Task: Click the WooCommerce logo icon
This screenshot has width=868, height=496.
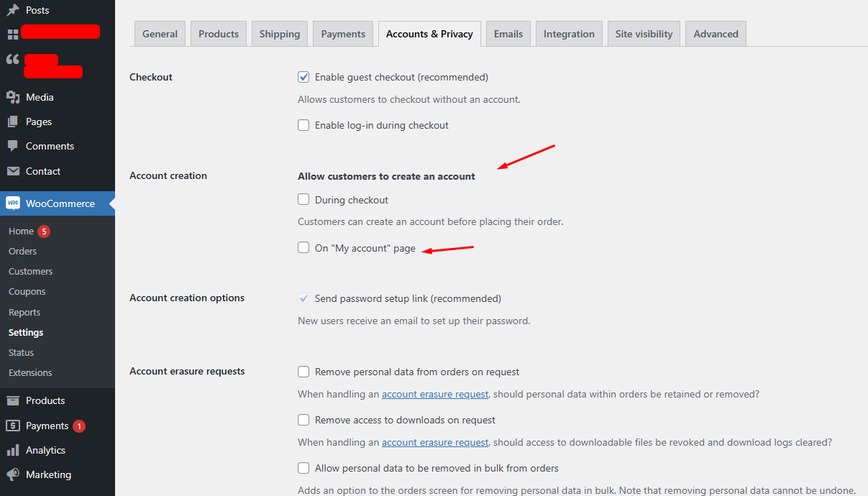Action: 13,203
